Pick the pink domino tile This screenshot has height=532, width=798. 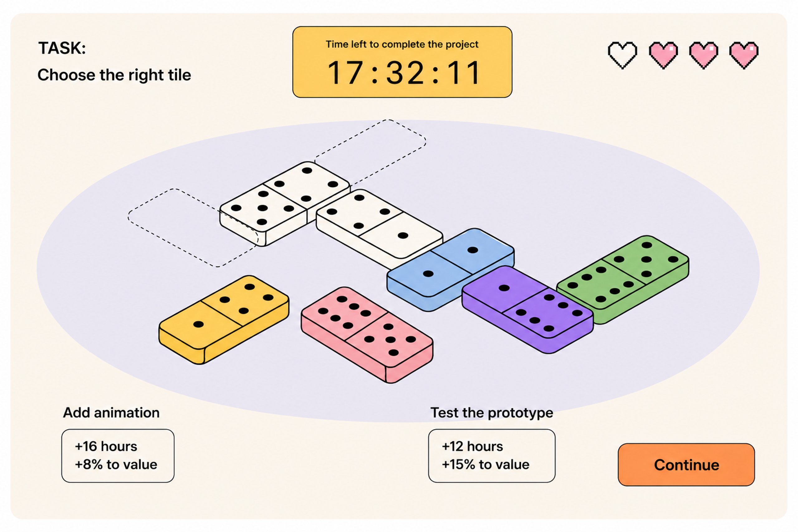[x=367, y=334]
